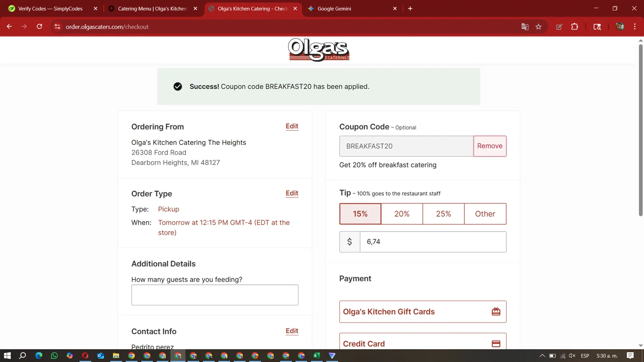Click the Pickup order type text

[x=168, y=209]
